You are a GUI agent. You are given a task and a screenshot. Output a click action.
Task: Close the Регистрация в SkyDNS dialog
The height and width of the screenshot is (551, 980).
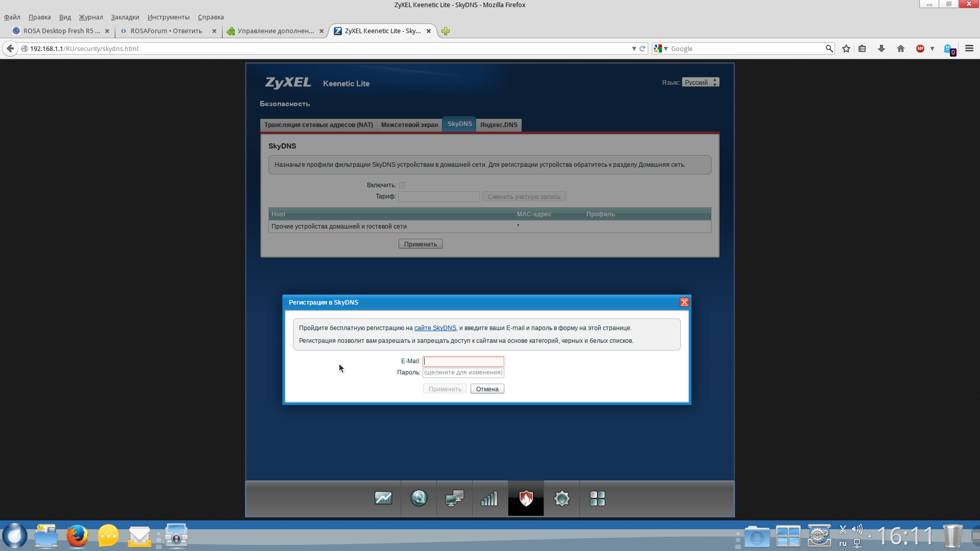pyautogui.click(x=684, y=303)
